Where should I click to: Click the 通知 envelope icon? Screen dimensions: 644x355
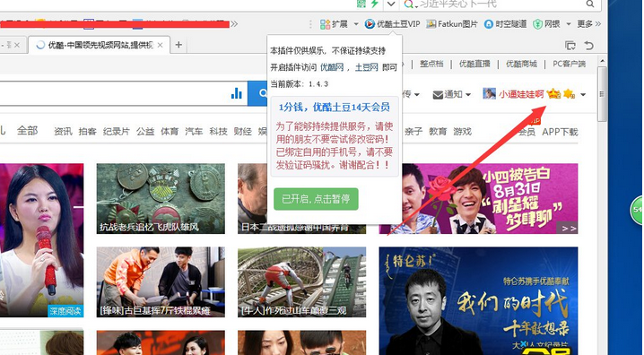438,95
